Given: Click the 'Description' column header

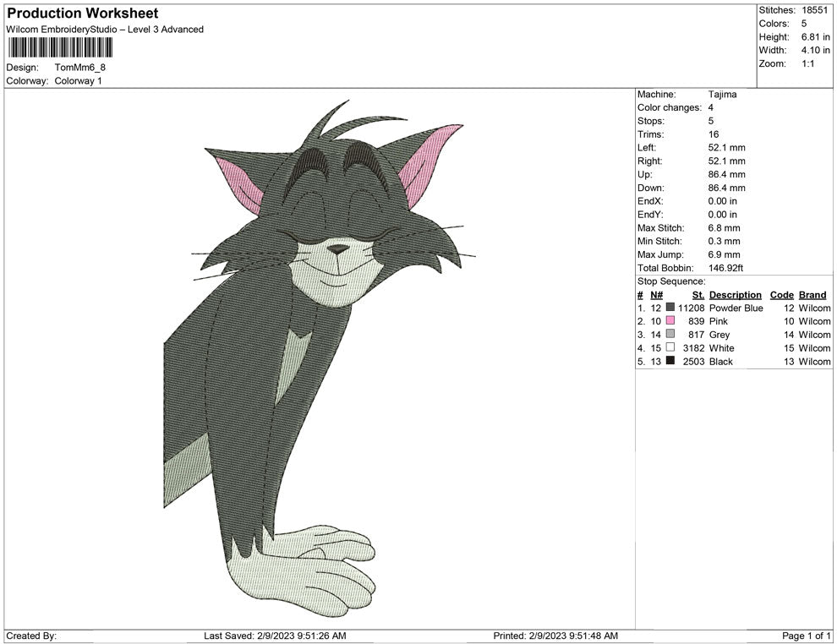Looking at the screenshot, I should click(735, 294).
